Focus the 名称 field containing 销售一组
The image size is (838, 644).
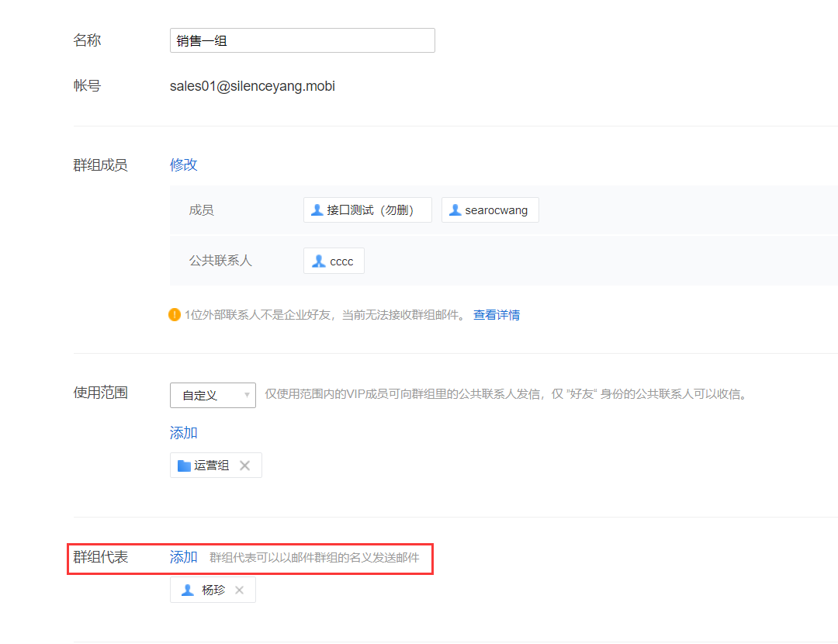(302, 40)
